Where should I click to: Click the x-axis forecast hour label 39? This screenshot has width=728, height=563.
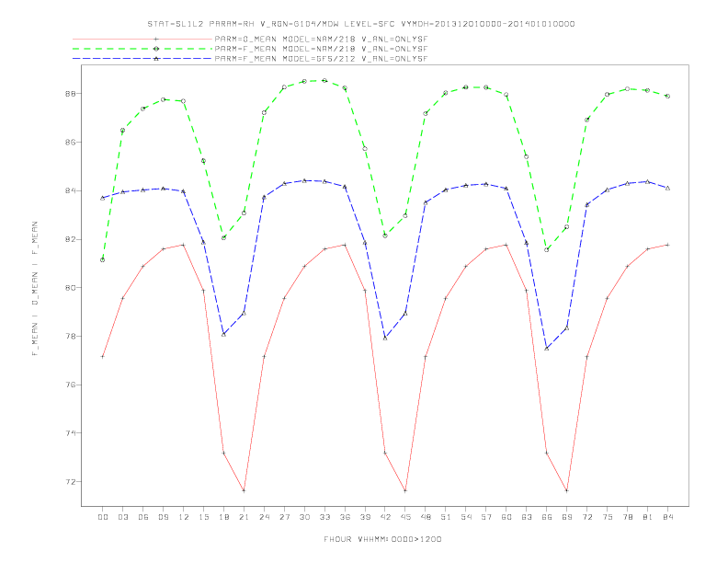pyautogui.click(x=365, y=517)
